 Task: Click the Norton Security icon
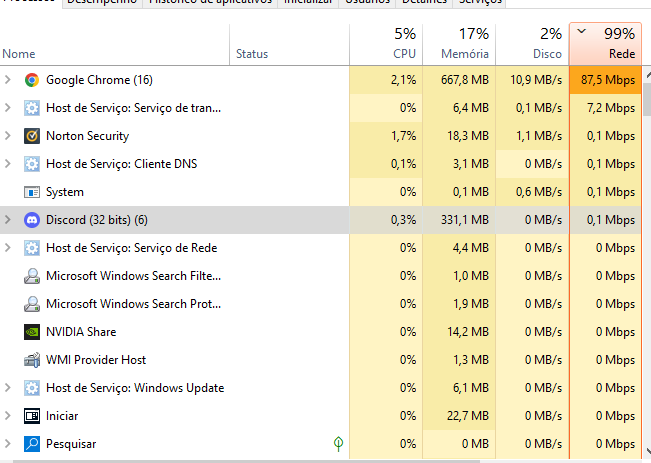[32, 136]
